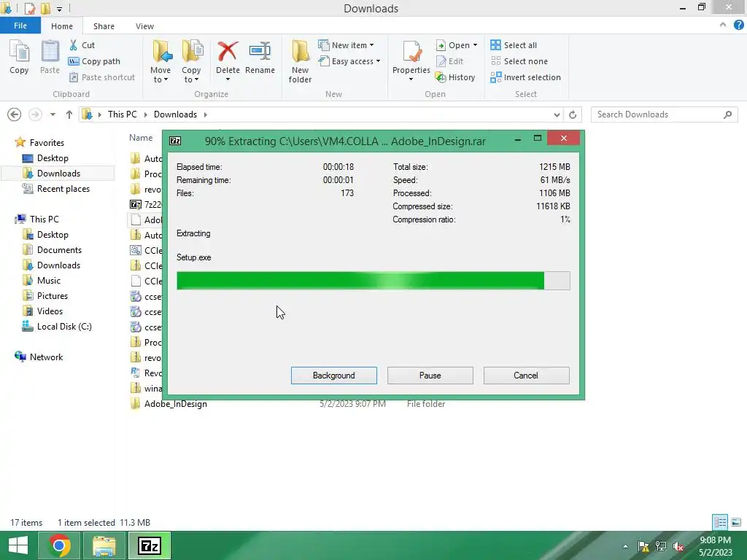Image resolution: width=747 pixels, height=560 pixels.
Task: Click Paste shortcut in ribbon
Action: click(102, 77)
